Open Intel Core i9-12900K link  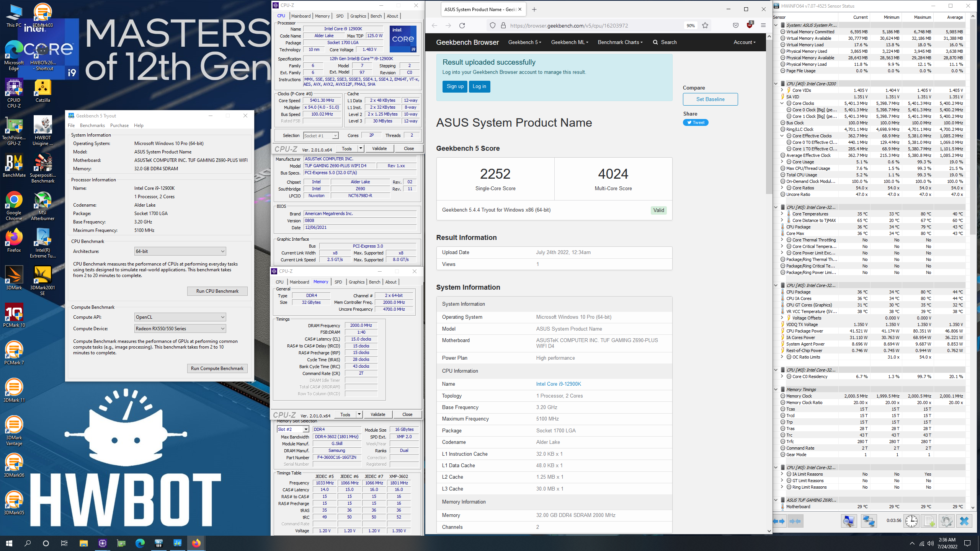(x=559, y=384)
